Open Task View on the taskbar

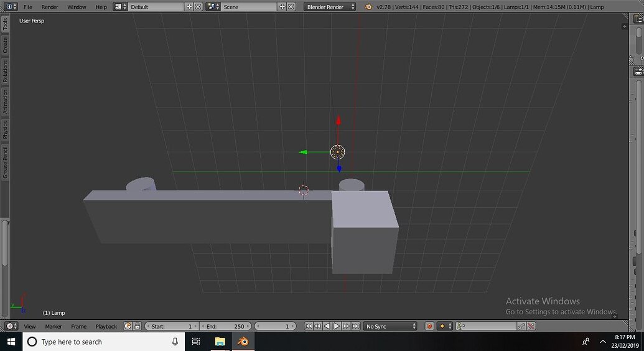[196, 342]
